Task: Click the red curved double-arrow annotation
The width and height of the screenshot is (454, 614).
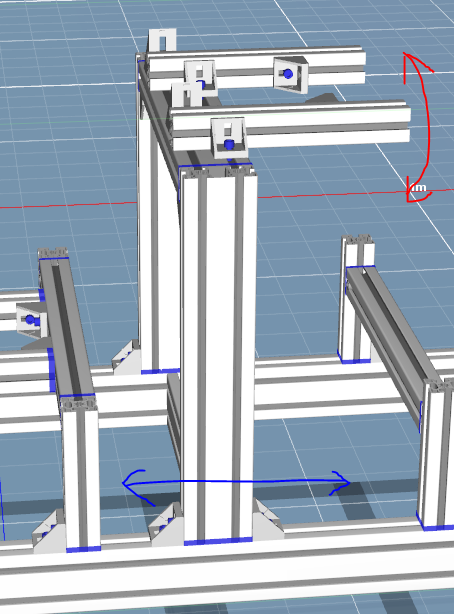Action: [420, 128]
